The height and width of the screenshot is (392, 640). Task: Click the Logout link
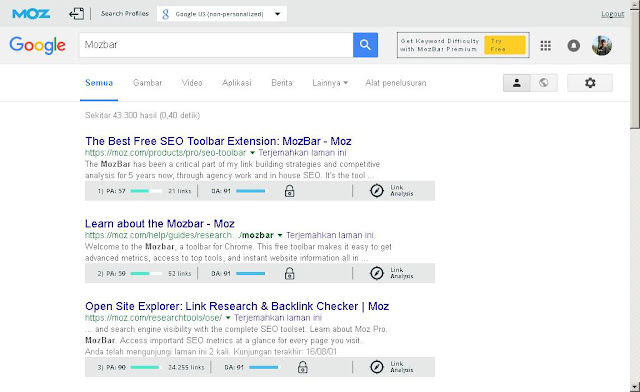[612, 14]
